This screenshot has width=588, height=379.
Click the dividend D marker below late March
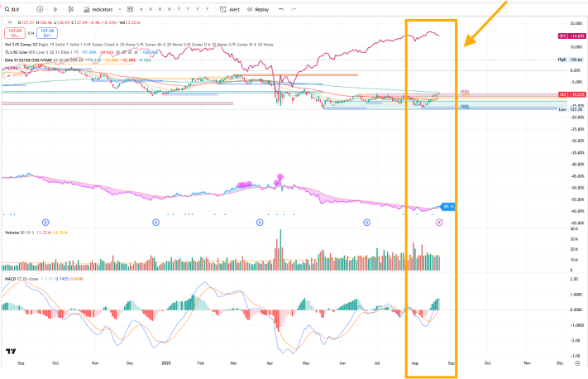[260, 223]
